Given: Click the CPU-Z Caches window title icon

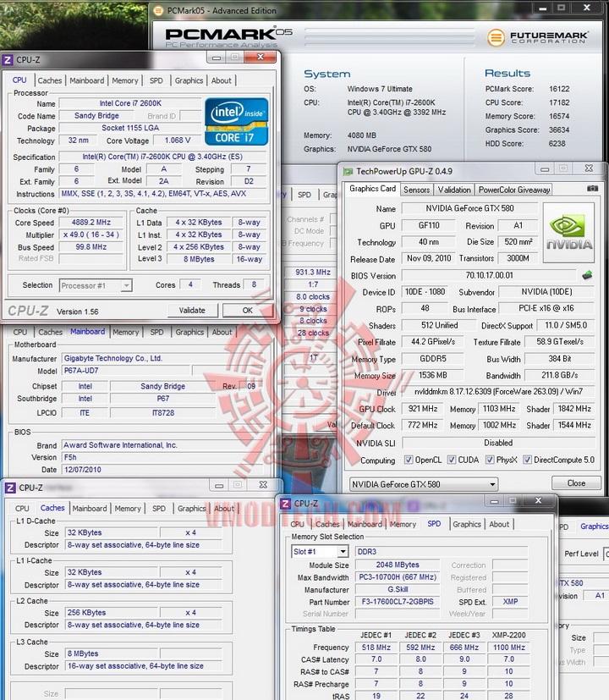Looking at the screenshot, I should point(10,488).
